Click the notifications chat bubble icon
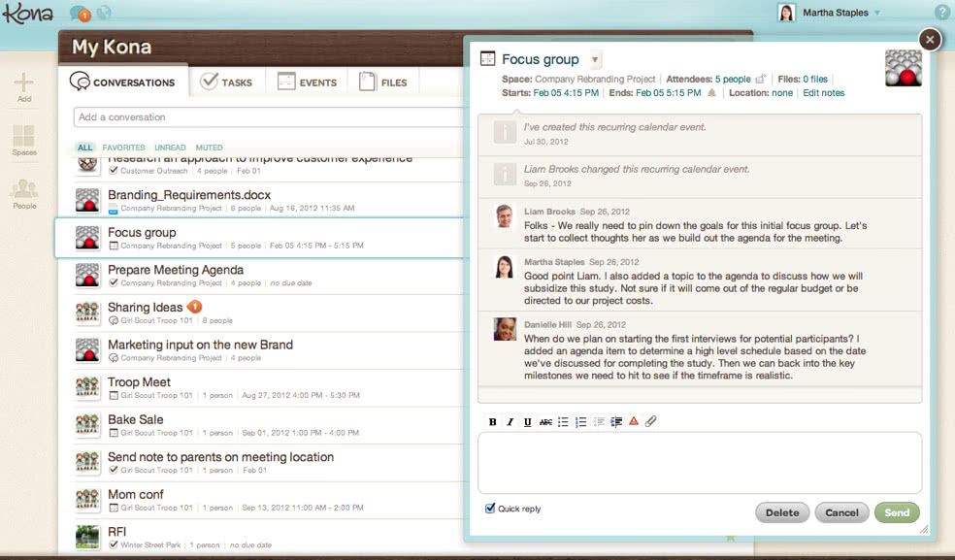Image resolution: width=955 pixels, height=560 pixels. pos(80,13)
